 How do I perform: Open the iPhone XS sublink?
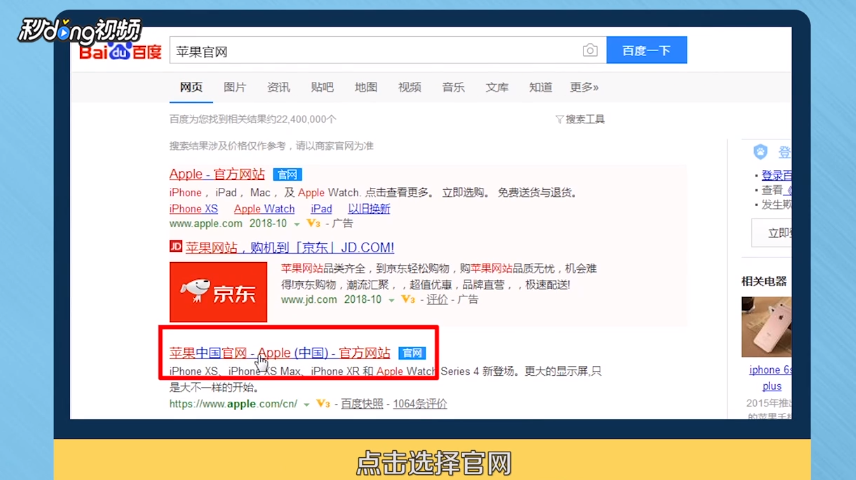(x=193, y=209)
